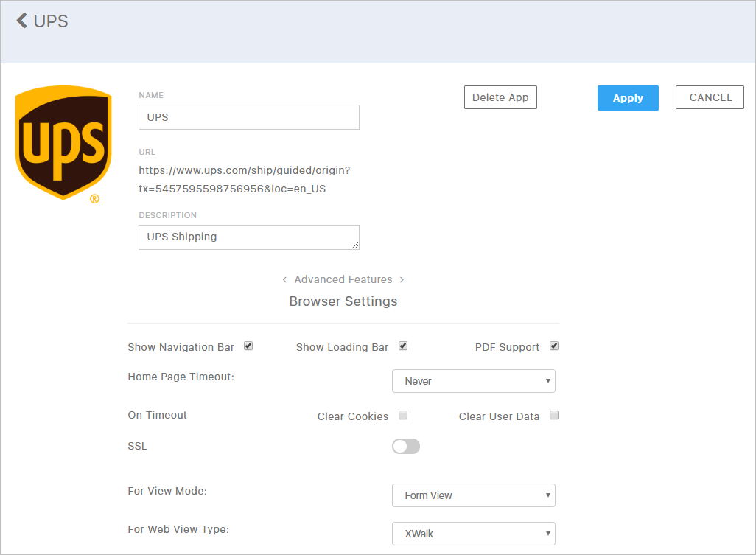Click the DESCRIPTION field label
The image size is (756, 555).
click(x=168, y=215)
